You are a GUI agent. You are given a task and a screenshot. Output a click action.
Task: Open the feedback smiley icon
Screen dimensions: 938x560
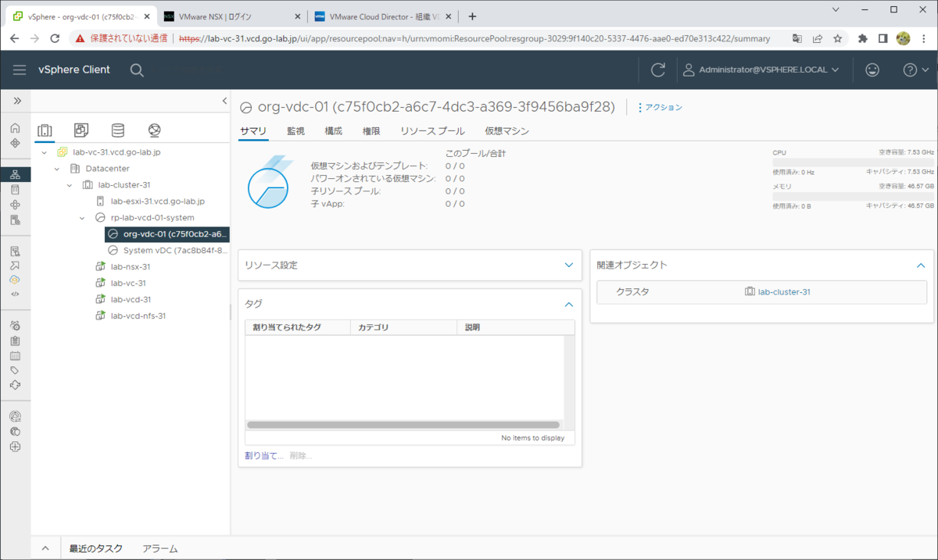[872, 70]
